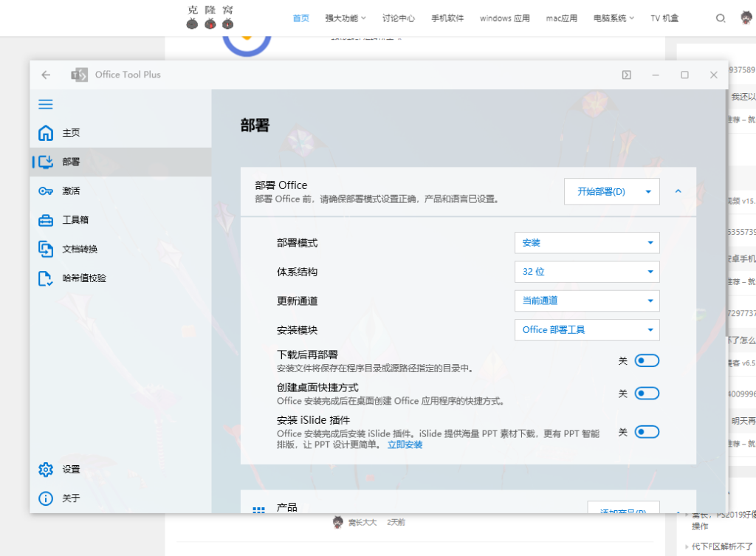Image resolution: width=756 pixels, height=556 pixels.
Task: Expand the 强大功能 website menu
Action: tap(346, 18)
